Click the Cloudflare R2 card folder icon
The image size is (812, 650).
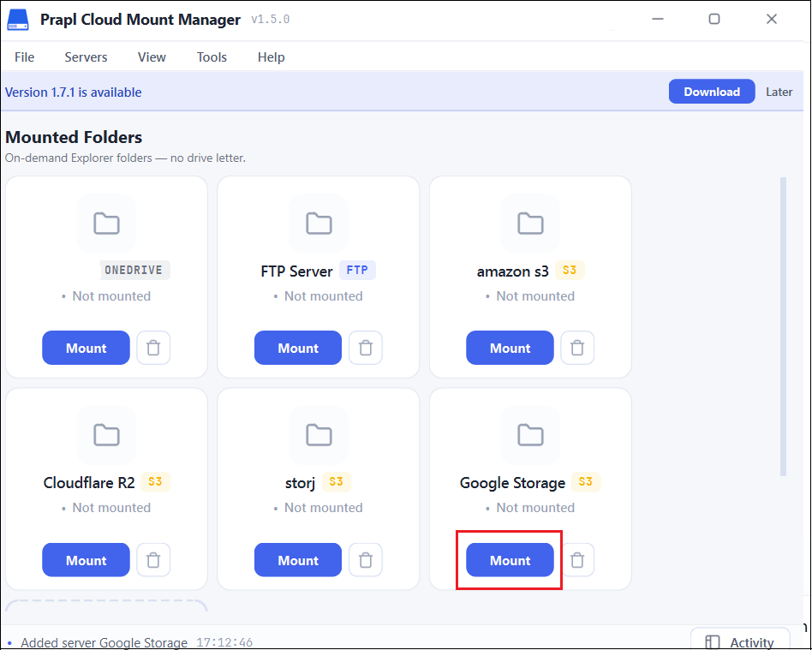pos(107,435)
